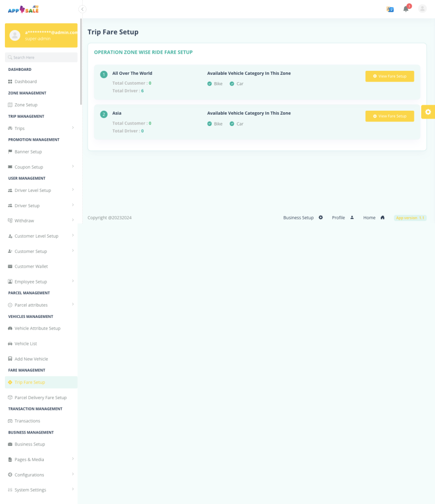The width and height of the screenshot is (435, 504).
Task: Expand the Trips menu
Action: coord(19,128)
